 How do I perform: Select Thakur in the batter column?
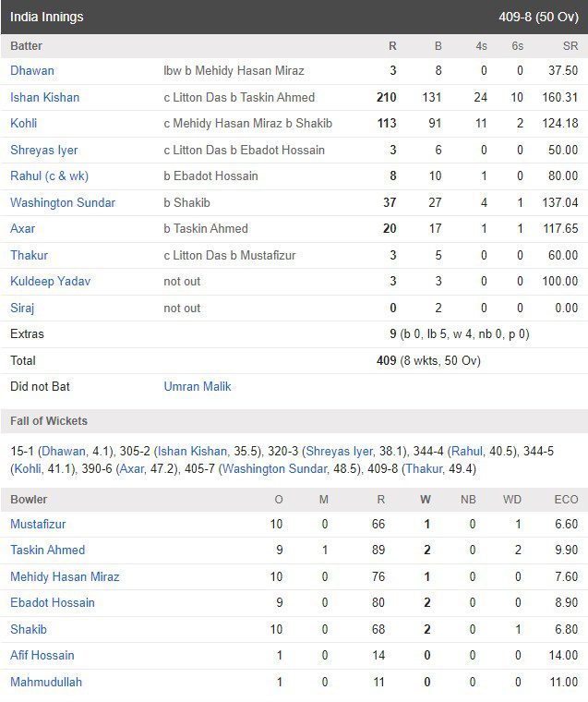click(x=30, y=255)
